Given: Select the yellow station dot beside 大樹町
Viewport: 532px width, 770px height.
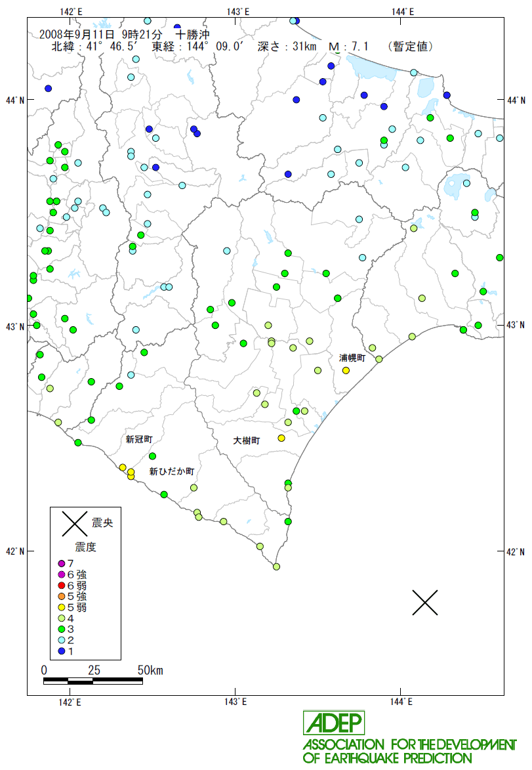Looking at the screenshot, I should 281,438.
